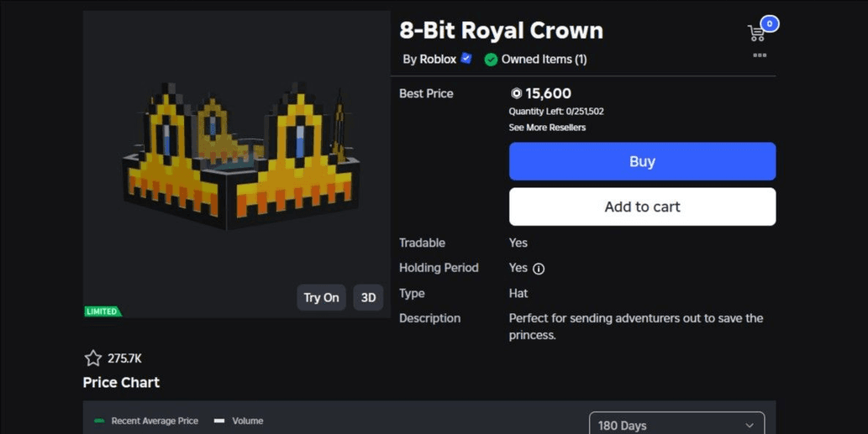Click the chevron arrow in the 180 Days dropdown
The height and width of the screenshot is (434, 868).
[x=750, y=425]
